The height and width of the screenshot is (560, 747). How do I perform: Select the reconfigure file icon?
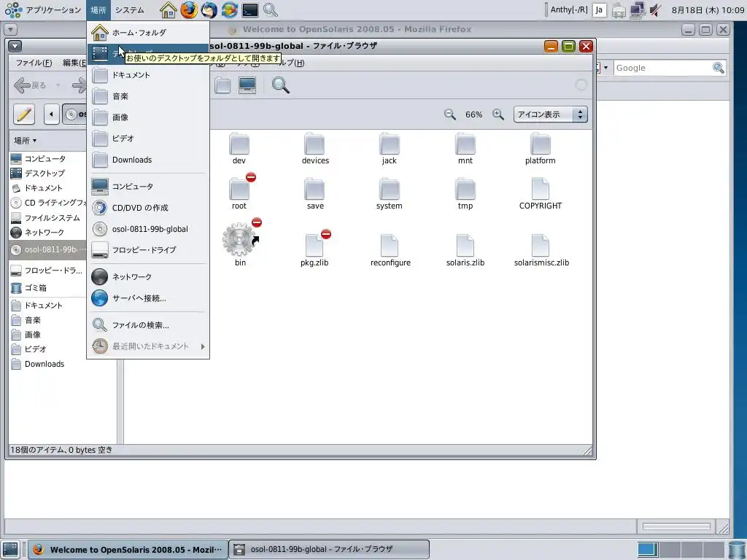coord(390,245)
